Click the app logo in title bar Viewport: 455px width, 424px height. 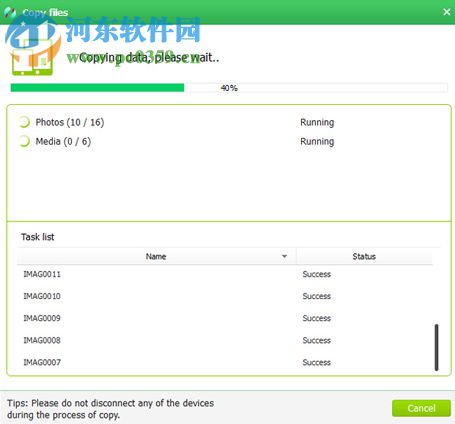point(10,12)
